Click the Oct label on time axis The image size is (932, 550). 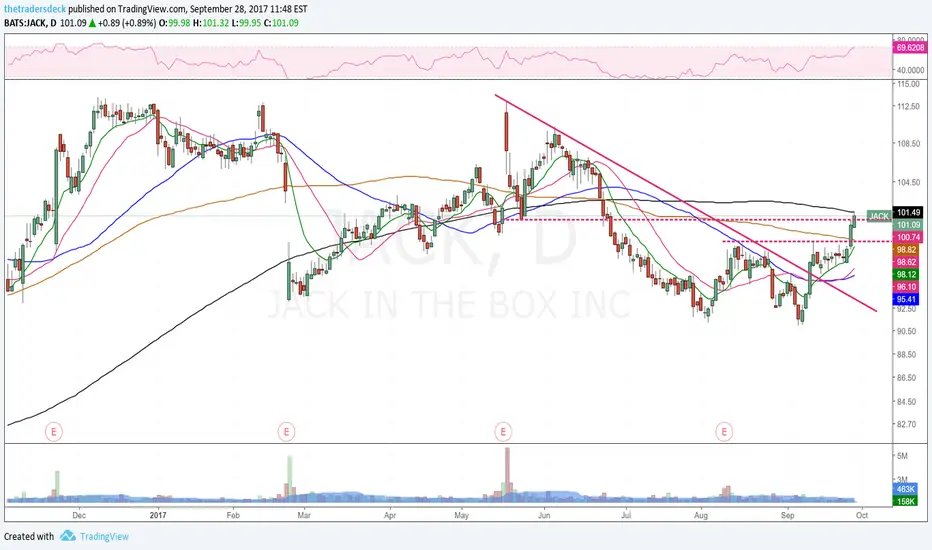pos(862,516)
